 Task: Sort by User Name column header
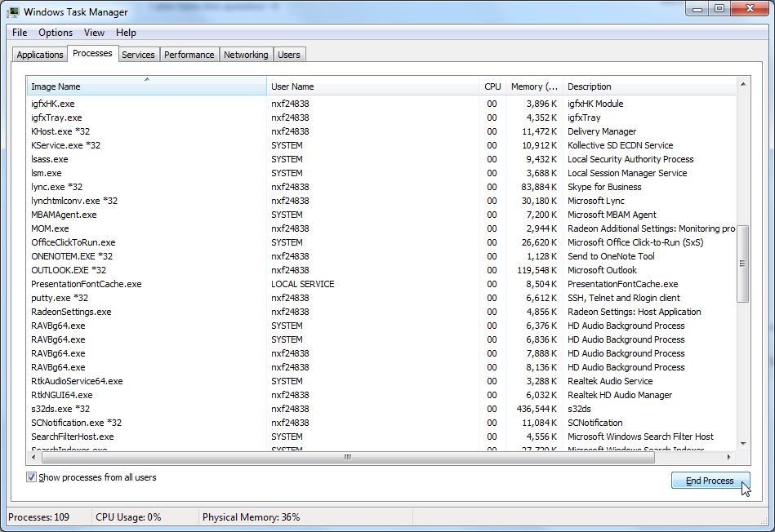[x=372, y=86]
